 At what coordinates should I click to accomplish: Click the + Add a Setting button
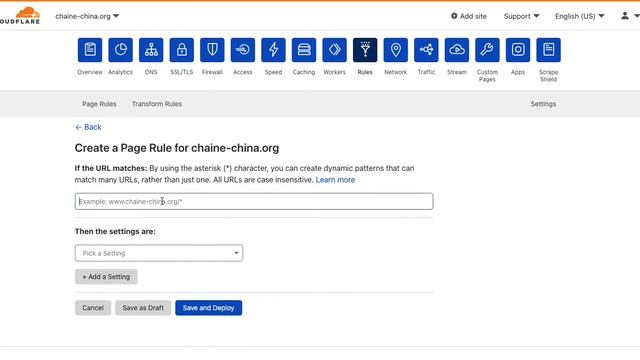coord(106,277)
